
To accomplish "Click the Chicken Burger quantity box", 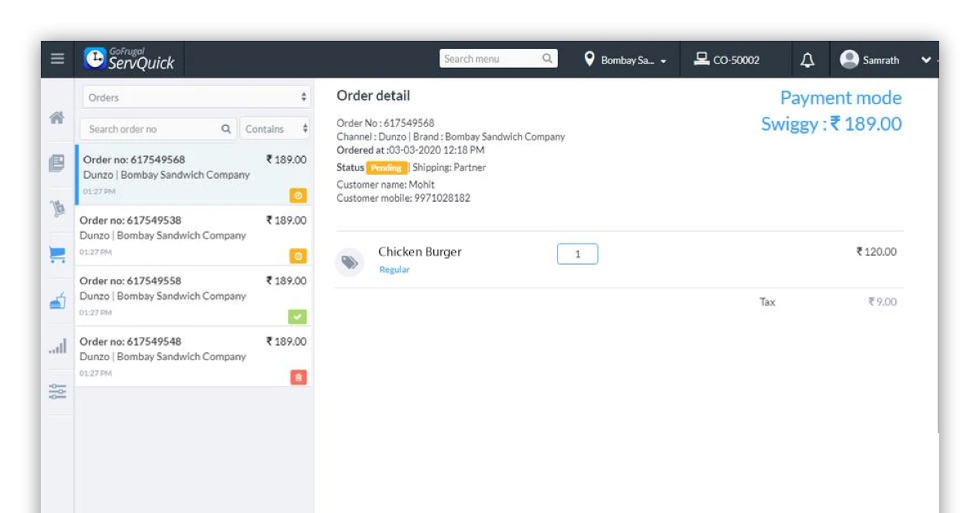I will point(577,254).
